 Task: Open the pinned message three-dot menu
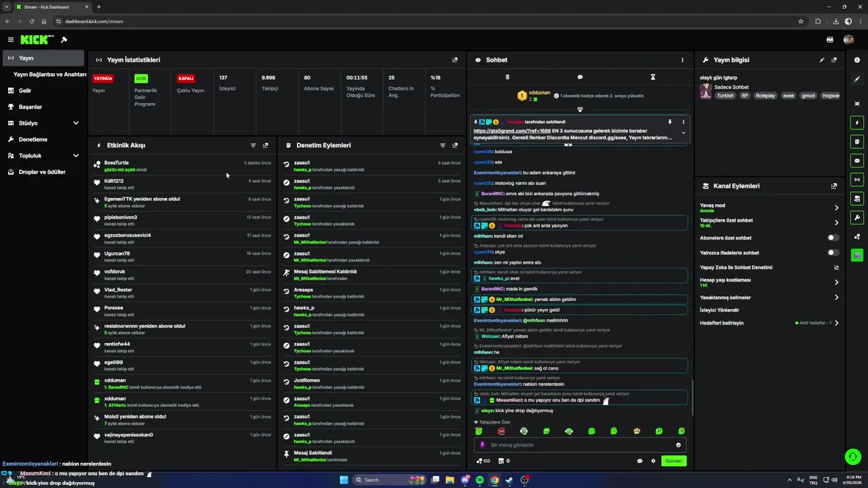(683, 122)
